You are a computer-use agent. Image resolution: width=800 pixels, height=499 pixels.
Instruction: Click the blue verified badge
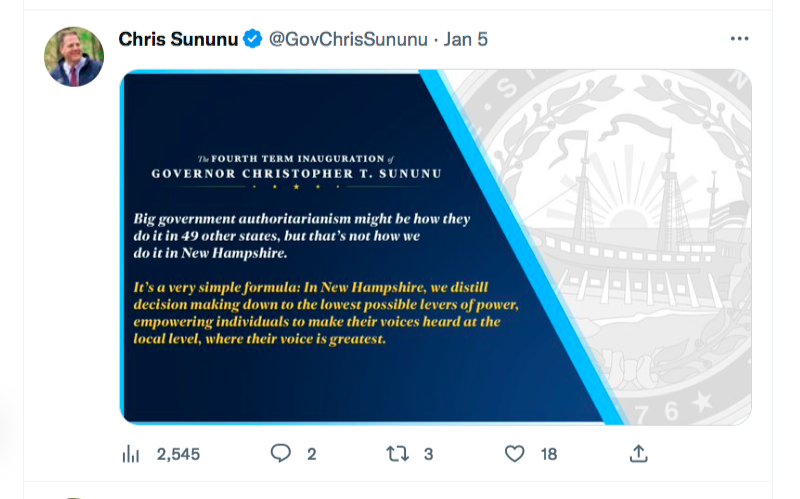(x=253, y=39)
